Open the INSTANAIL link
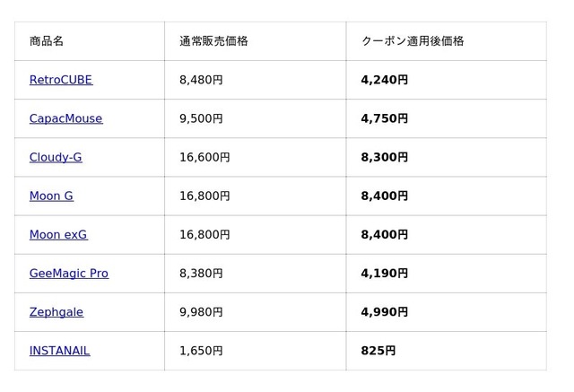The width and height of the screenshot is (574, 392). click(60, 351)
